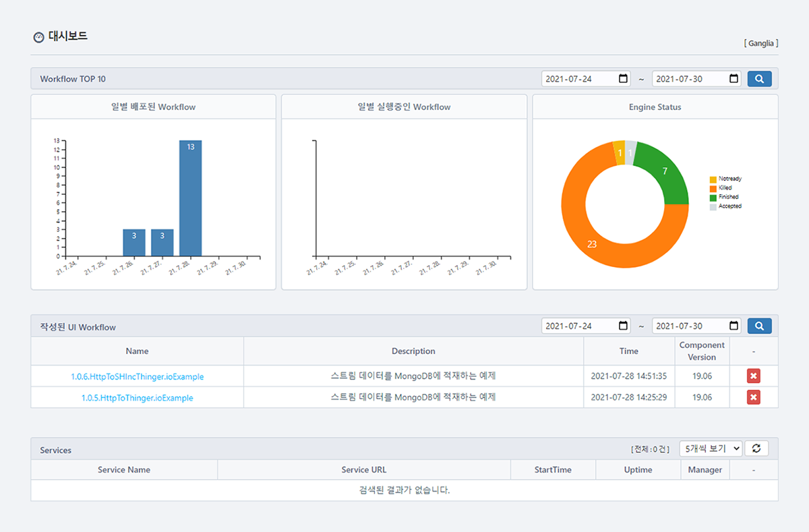Select the 21.7.26 bar in deployed workflow chart

[134, 243]
